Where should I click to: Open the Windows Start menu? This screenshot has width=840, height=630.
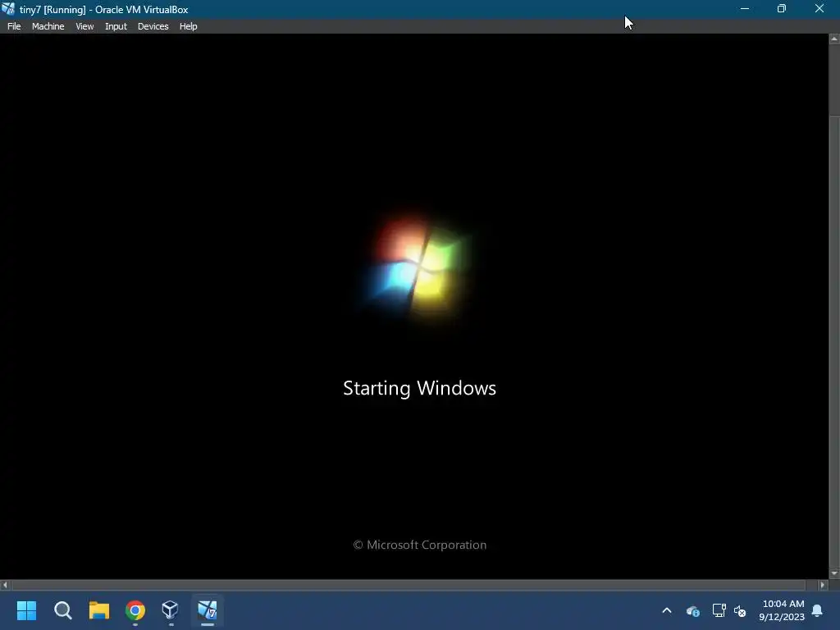click(26, 610)
